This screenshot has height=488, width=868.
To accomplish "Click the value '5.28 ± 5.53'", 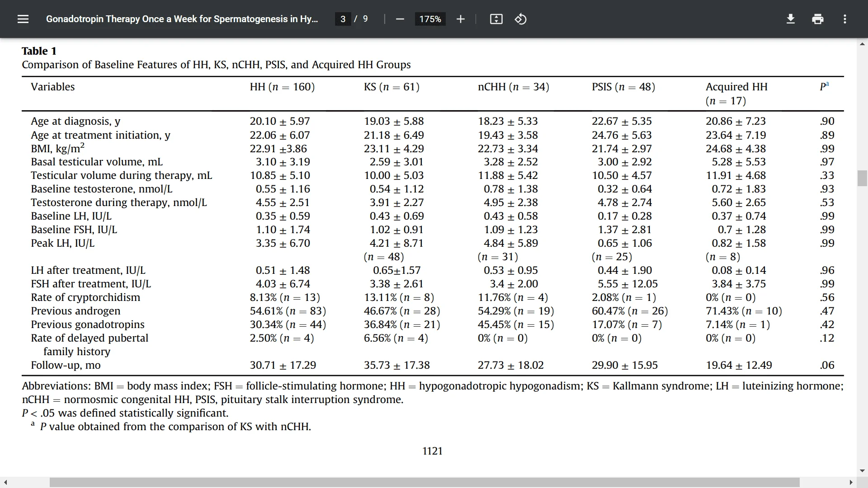I will 739,162.
